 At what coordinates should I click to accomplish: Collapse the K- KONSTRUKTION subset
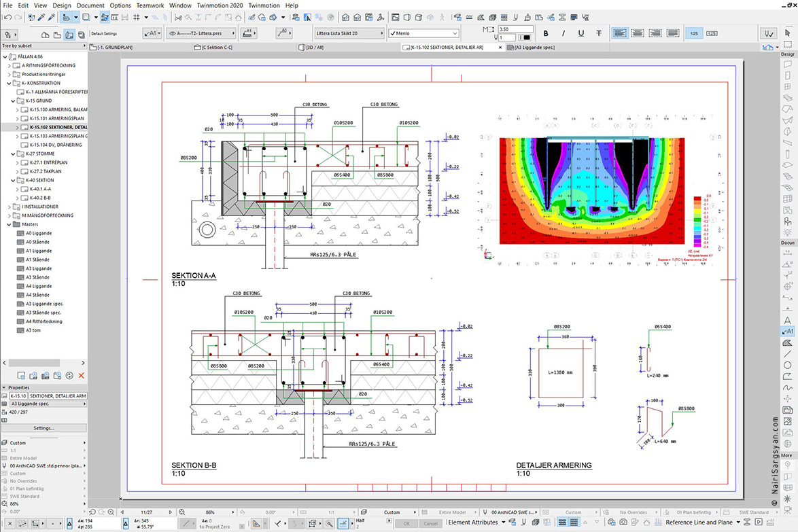[9, 83]
